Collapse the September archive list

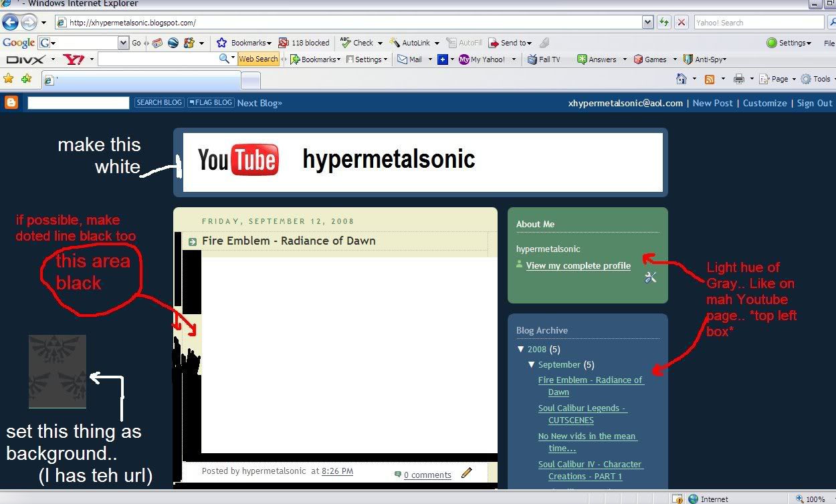(x=532, y=364)
